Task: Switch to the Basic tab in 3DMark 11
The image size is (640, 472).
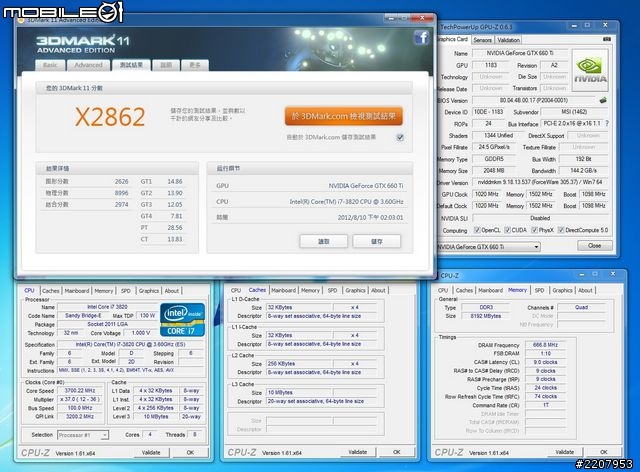Action: [x=50, y=65]
